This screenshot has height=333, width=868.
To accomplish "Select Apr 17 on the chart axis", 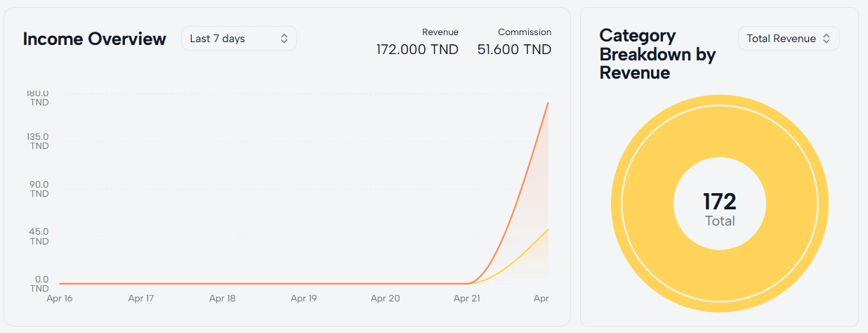I will point(141,299).
